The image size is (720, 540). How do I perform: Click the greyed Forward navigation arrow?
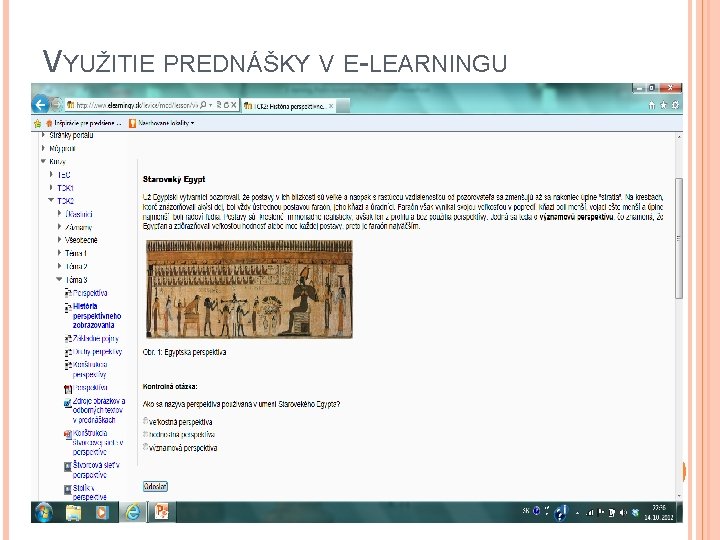[56, 105]
